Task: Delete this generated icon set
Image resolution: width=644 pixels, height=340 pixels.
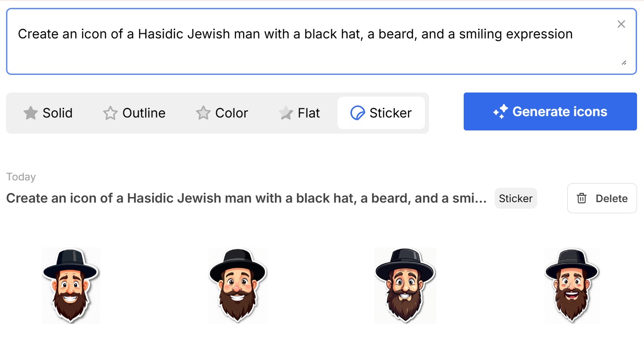Action: [x=602, y=198]
